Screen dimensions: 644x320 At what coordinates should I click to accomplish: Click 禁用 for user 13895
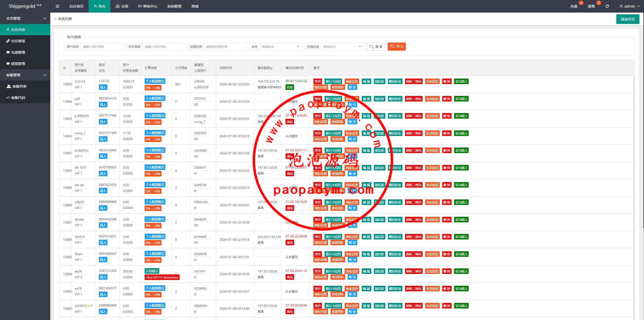[318, 81]
